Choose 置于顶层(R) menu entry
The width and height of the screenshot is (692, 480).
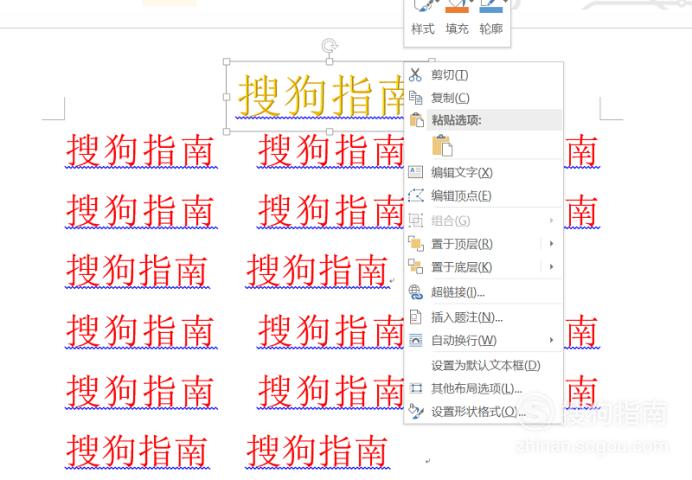[462, 244]
